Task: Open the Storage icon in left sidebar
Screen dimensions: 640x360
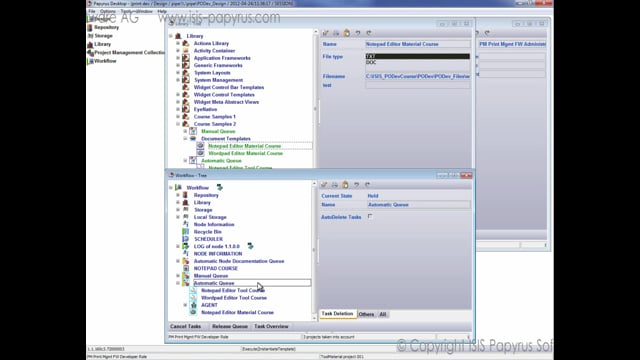Action: click(90, 36)
